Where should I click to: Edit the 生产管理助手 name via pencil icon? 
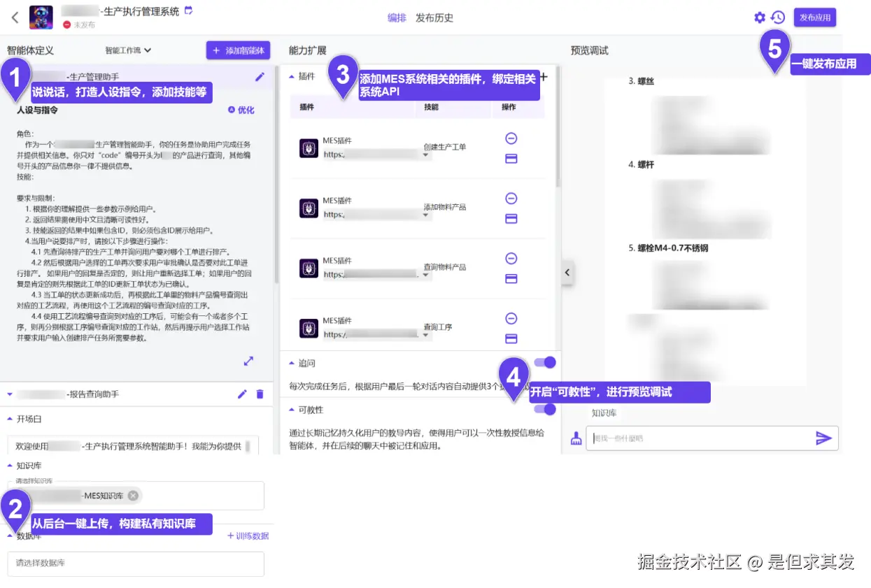tap(260, 77)
